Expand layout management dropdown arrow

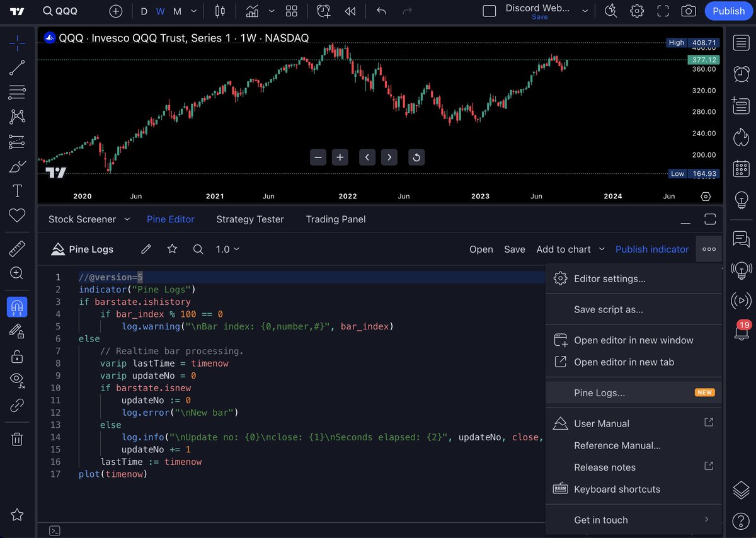(585, 11)
